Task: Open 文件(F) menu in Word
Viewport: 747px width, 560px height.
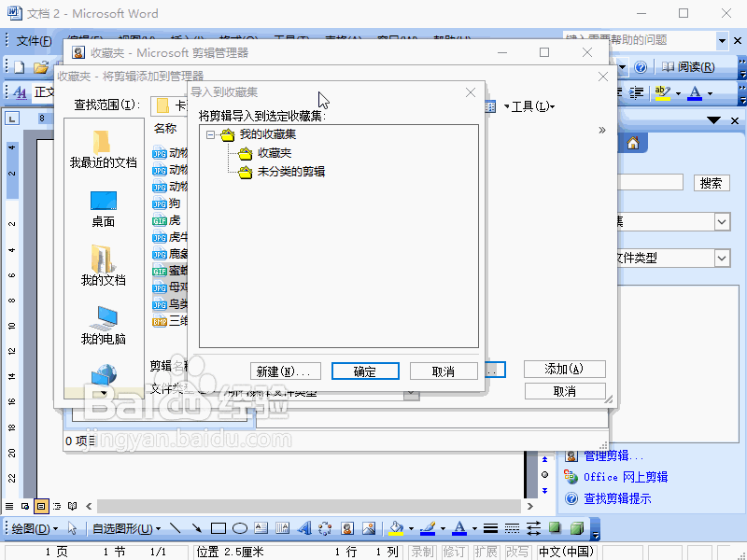Action: click(x=34, y=41)
